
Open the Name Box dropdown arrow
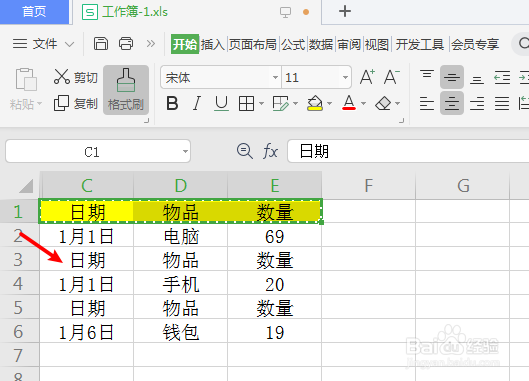click(x=185, y=152)
